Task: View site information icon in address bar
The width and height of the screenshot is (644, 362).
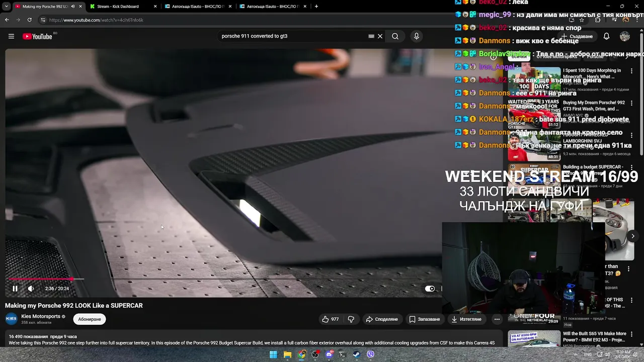Action: click(43, 20)
